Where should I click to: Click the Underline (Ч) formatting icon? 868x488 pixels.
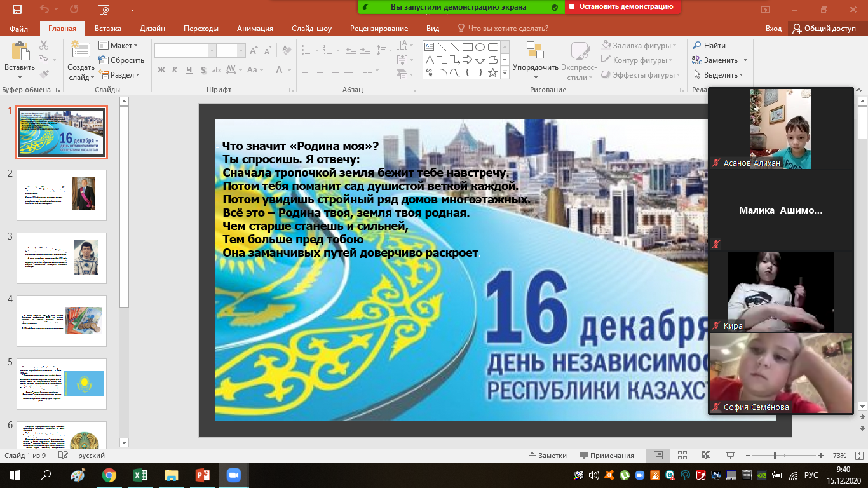click(x=189, y=70)
